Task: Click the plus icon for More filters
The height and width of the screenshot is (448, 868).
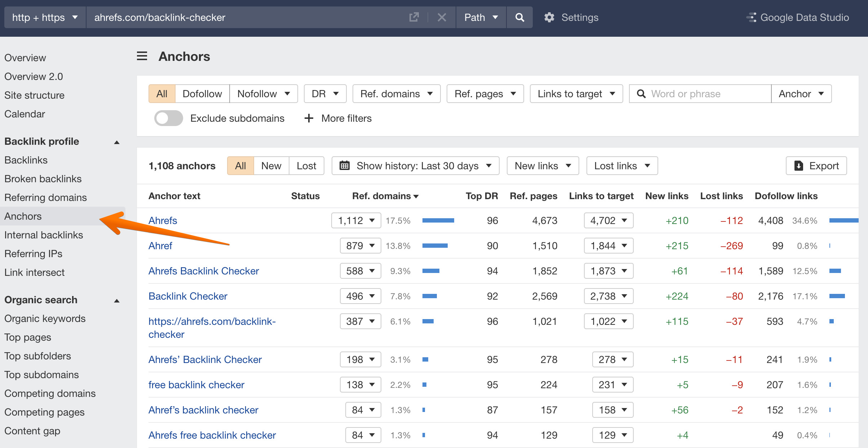Action: click(309, 118)
